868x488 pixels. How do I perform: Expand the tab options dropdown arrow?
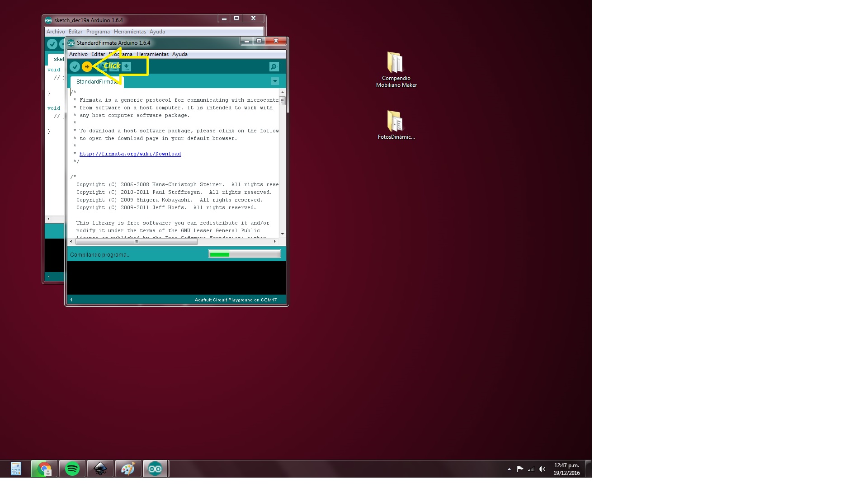pos(275,81)
